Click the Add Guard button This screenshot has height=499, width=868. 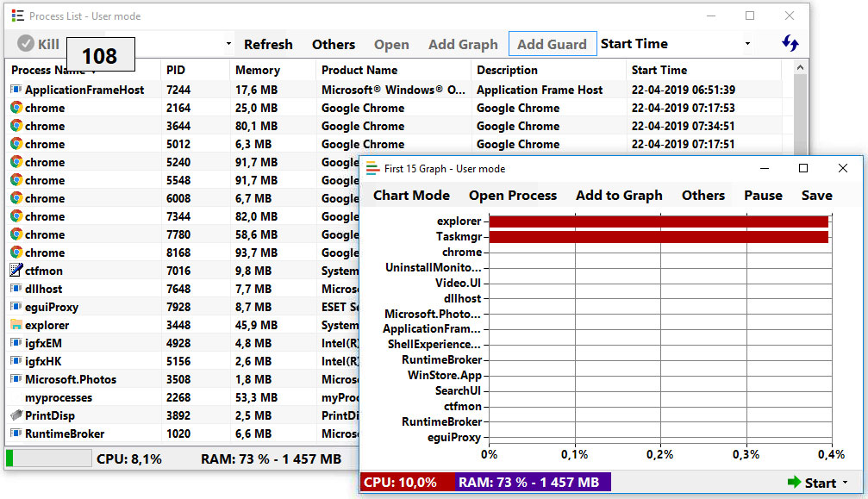(x=553, y=44)
